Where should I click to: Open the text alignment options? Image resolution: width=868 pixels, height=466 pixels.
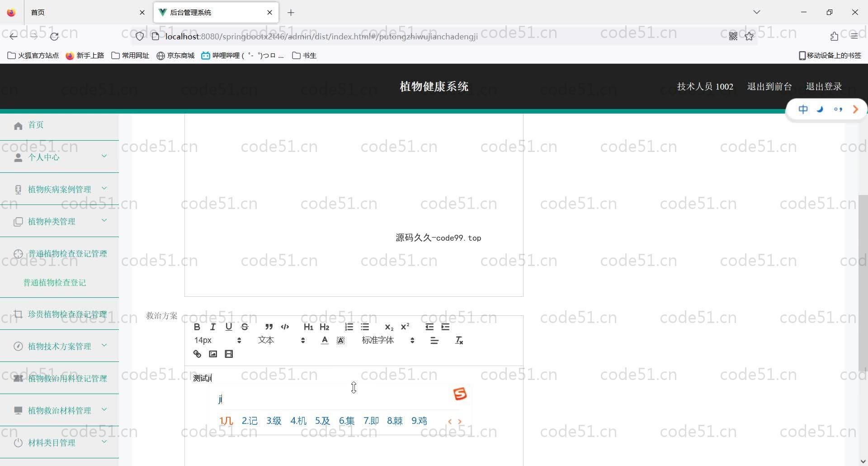(434, 340)
